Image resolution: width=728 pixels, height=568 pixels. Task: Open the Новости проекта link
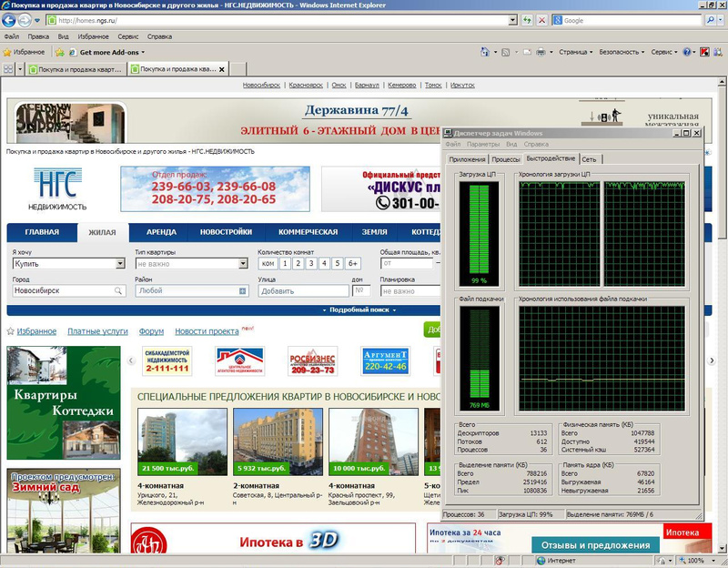[207, 331]
